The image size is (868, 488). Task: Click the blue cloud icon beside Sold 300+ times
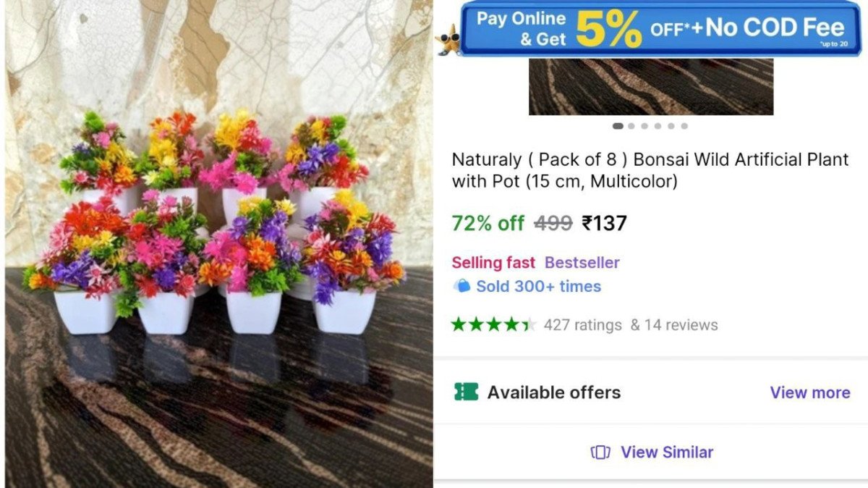click(463, 286)
